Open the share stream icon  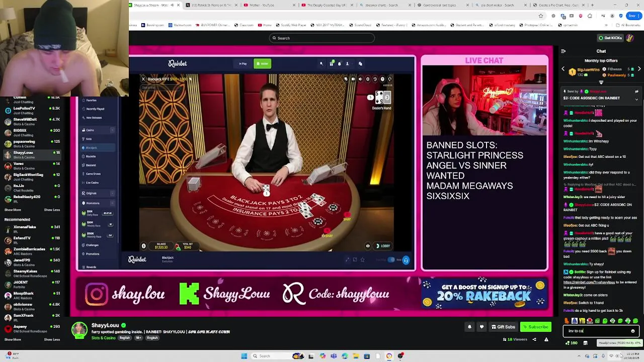click(534, 339)
